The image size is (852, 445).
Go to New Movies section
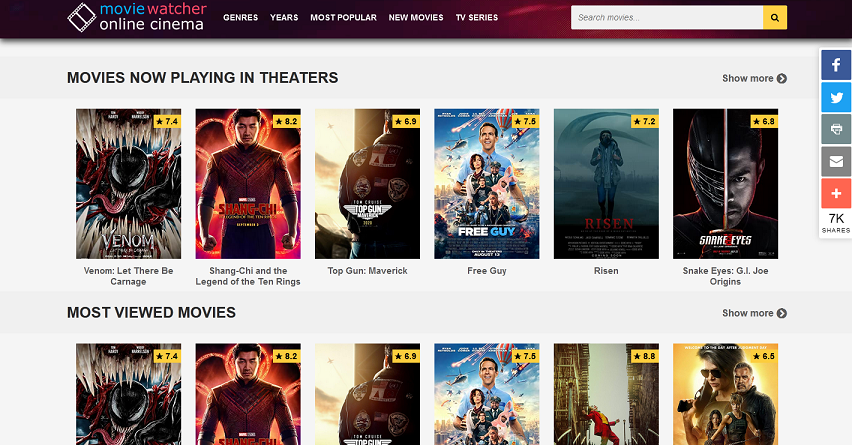416,17
